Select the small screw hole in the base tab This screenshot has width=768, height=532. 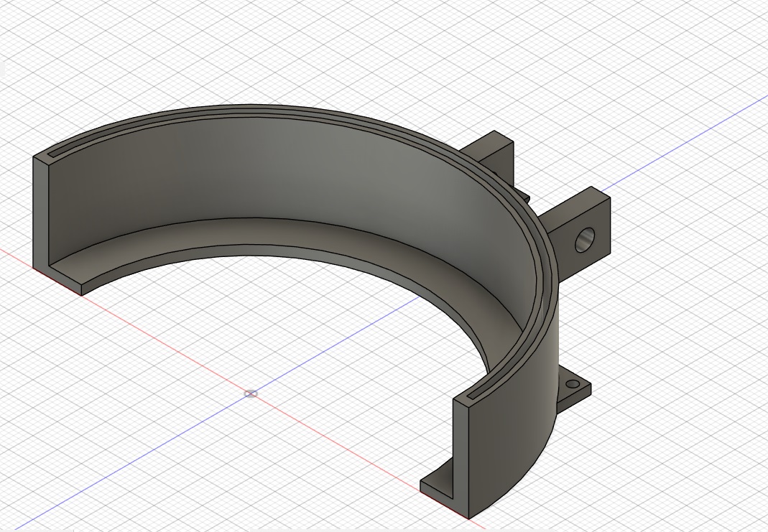[572, 384]
